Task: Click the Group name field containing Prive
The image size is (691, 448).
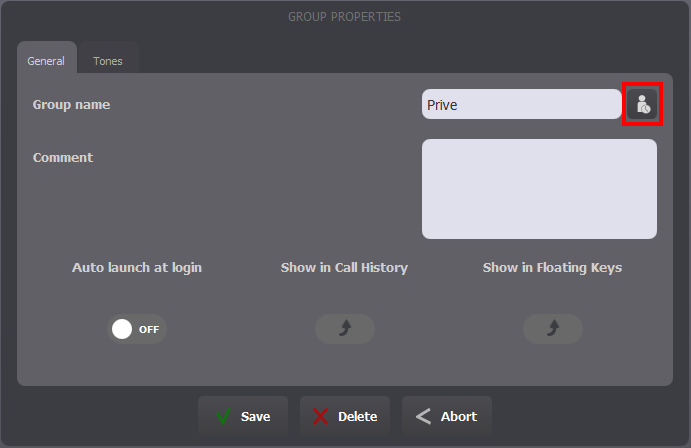Action: (x=522, y=104)
